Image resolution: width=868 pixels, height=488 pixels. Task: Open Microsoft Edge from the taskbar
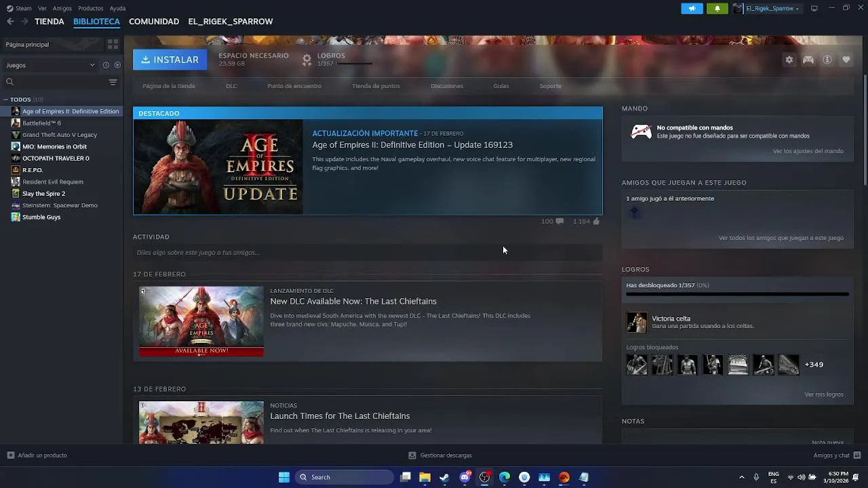point(505,477)
